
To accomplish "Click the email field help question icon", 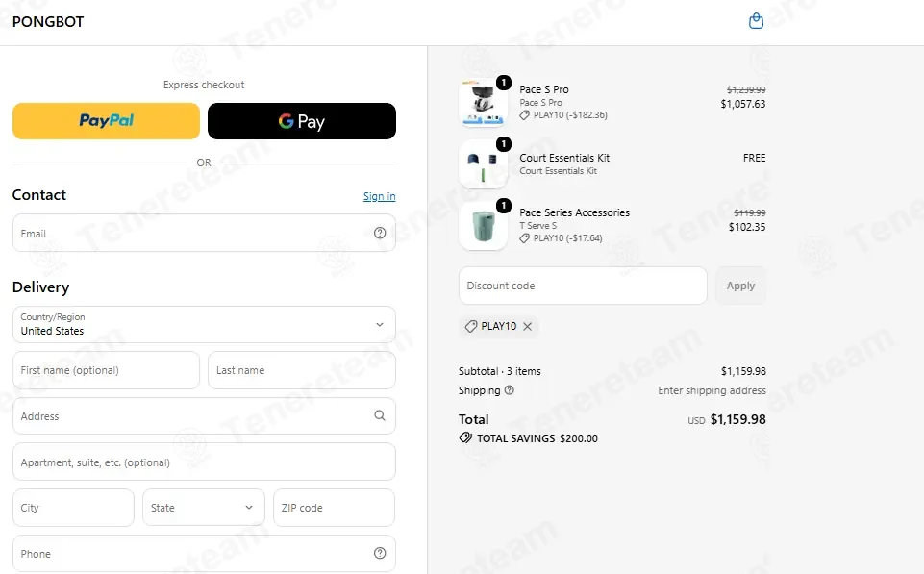I will (x=380, y=233).
